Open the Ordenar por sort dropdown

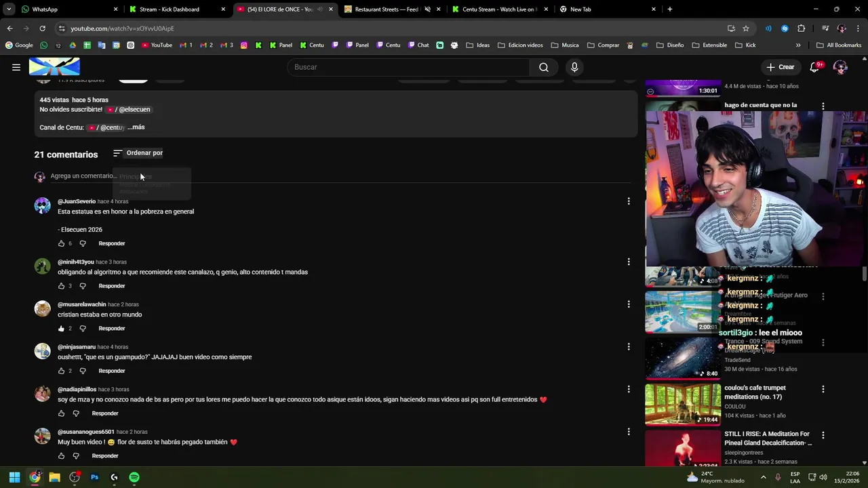(x=138, y=153)
